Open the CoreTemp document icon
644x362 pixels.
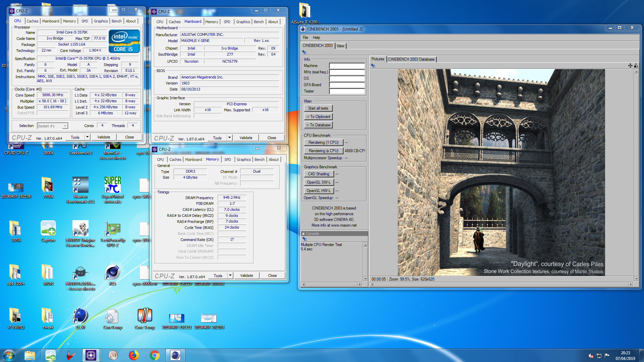coord(113,318)
